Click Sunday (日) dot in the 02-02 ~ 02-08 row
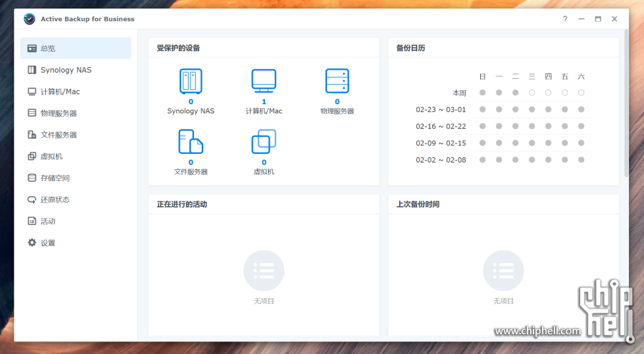The width and height of the screenshot is (644, 354). 483,160
